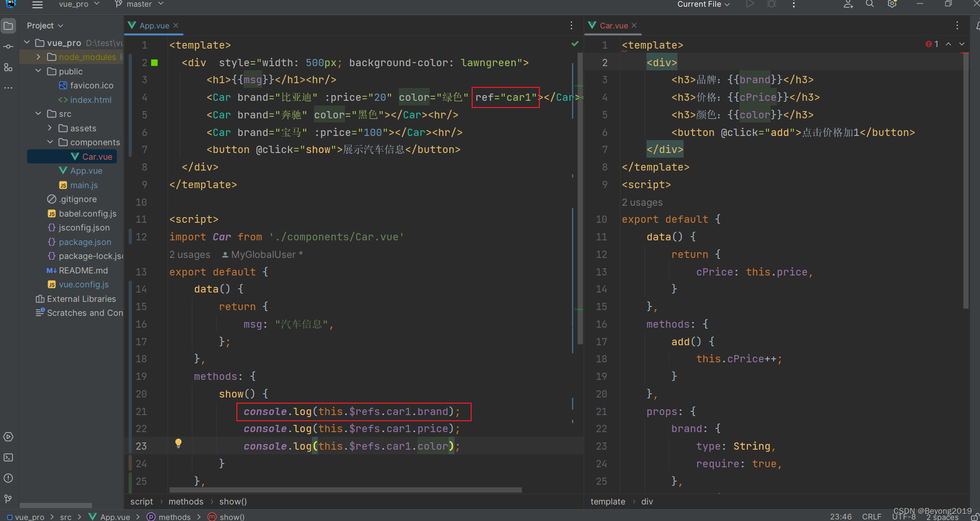Open the Problems tool window icon

tap(8, 478)
